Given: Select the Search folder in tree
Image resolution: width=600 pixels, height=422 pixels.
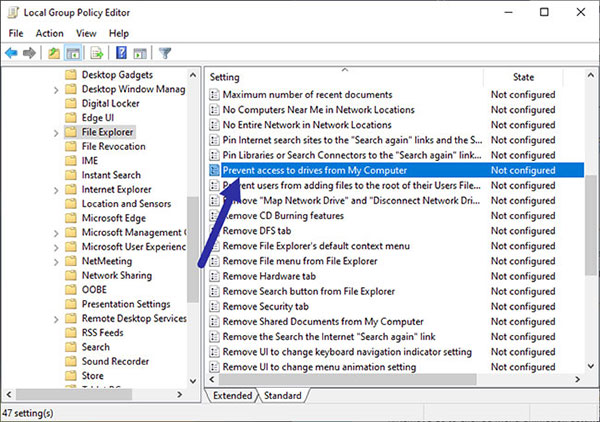Looking at the screenshot, I should click(96, 347).
